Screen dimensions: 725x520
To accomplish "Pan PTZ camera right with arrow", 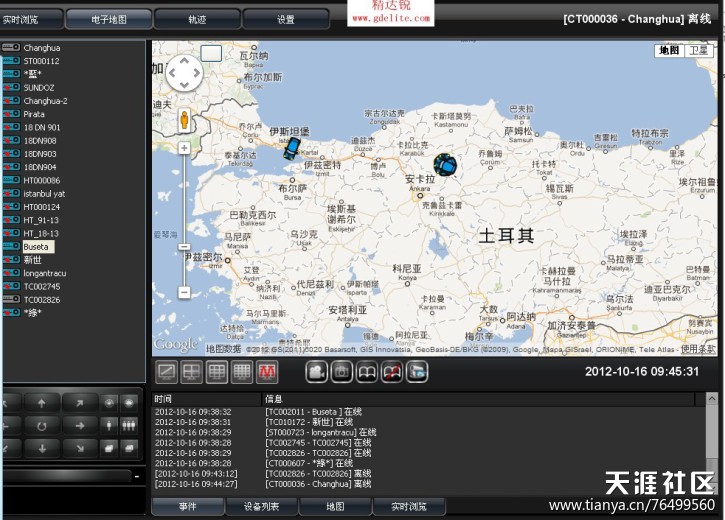I will [80, 425].
